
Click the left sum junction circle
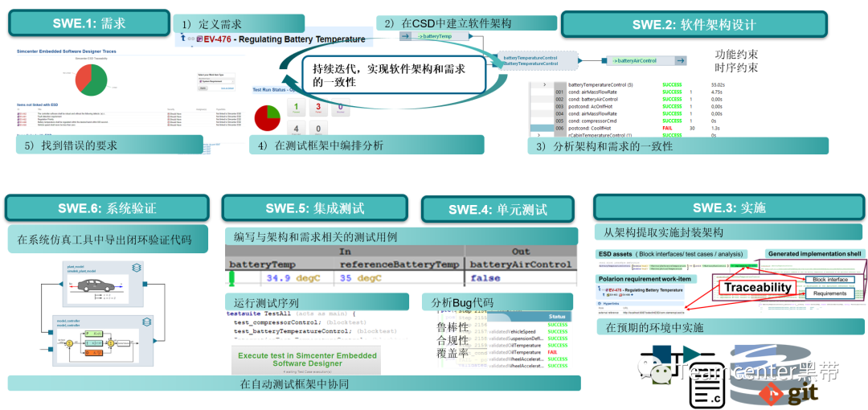point(69,344)
